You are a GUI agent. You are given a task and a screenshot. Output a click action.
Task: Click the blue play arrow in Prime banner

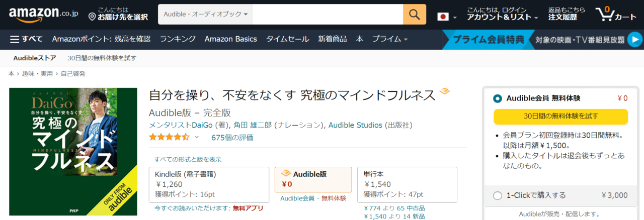coord(635,39)
